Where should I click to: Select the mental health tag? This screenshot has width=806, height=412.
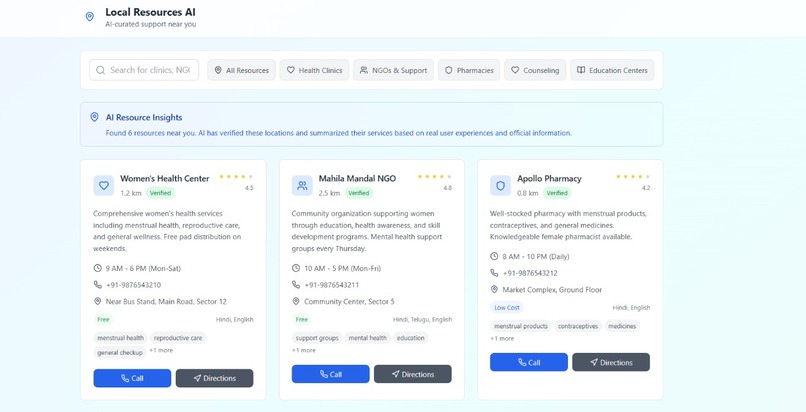coord(368,338)
